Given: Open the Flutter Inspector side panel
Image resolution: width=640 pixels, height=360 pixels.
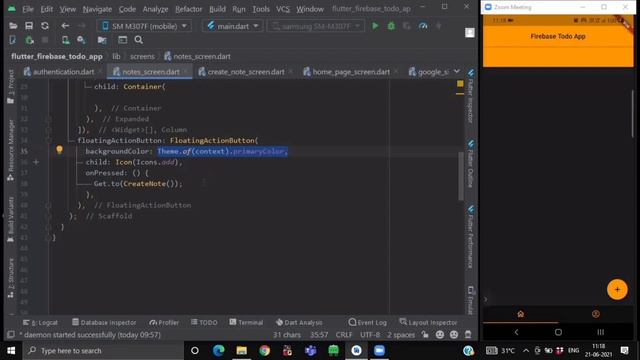Looking at the screenshot, I should coord(471,96).
